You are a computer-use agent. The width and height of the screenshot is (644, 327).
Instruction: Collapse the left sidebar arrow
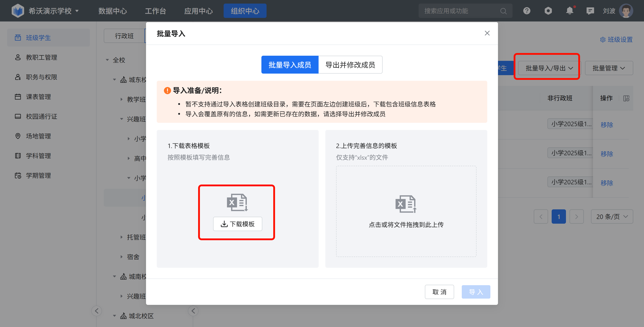[97, 311]
